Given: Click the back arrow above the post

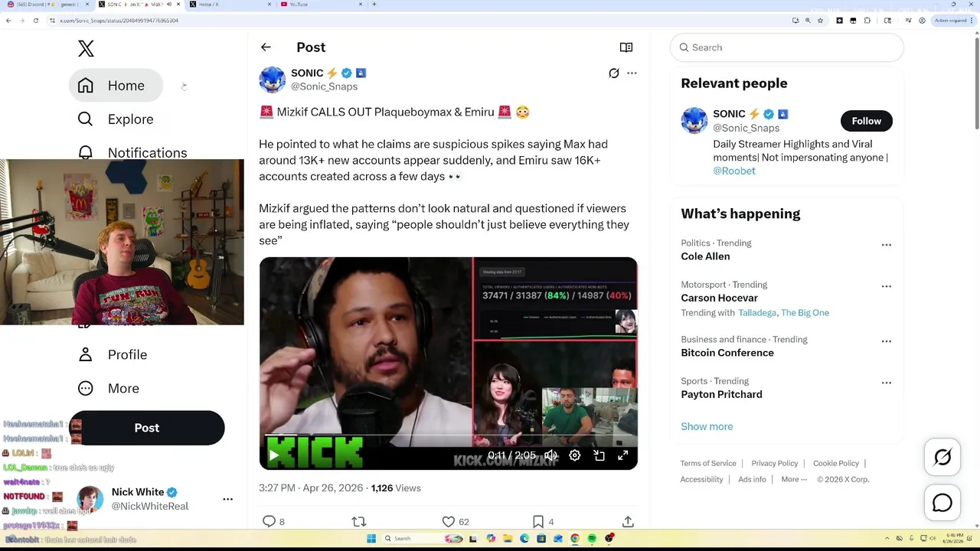Looking at the screenshot, I should click(x=266, y=47).
